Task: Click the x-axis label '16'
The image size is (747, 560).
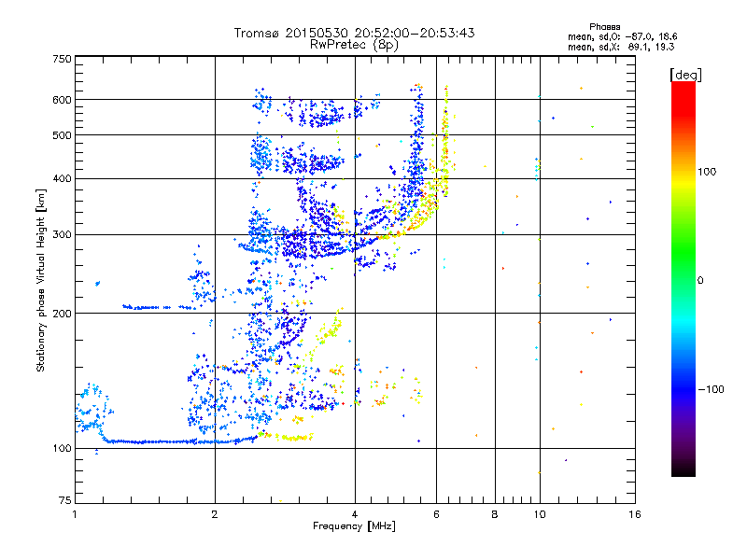Action: (635, 514)
